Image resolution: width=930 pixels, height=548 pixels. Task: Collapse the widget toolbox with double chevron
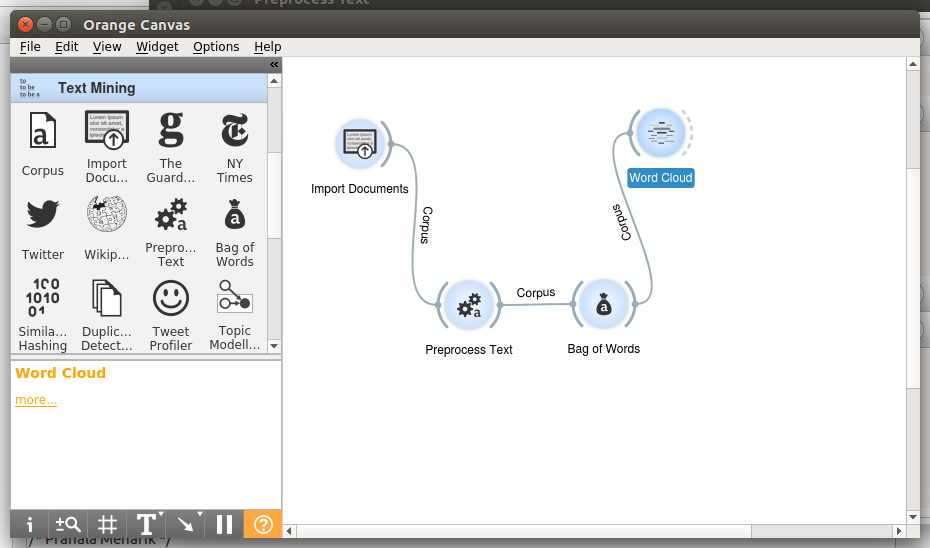pos(274,65)
